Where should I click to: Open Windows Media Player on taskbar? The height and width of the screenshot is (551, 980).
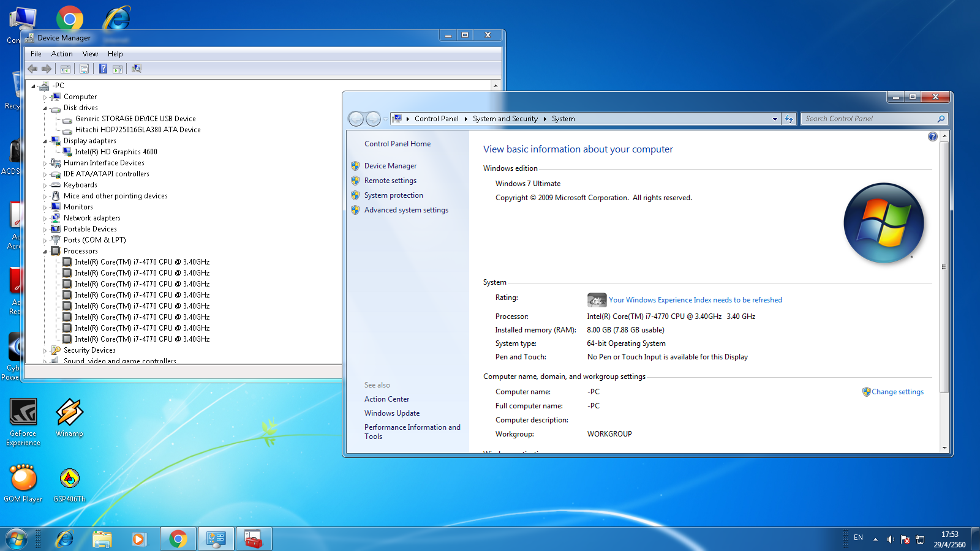(x=139, y=539)
